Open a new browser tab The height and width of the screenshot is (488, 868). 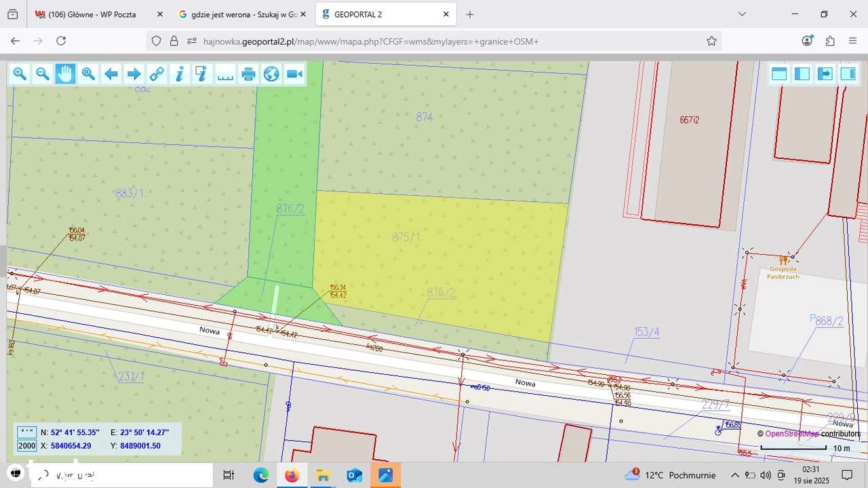click(470, 14)
